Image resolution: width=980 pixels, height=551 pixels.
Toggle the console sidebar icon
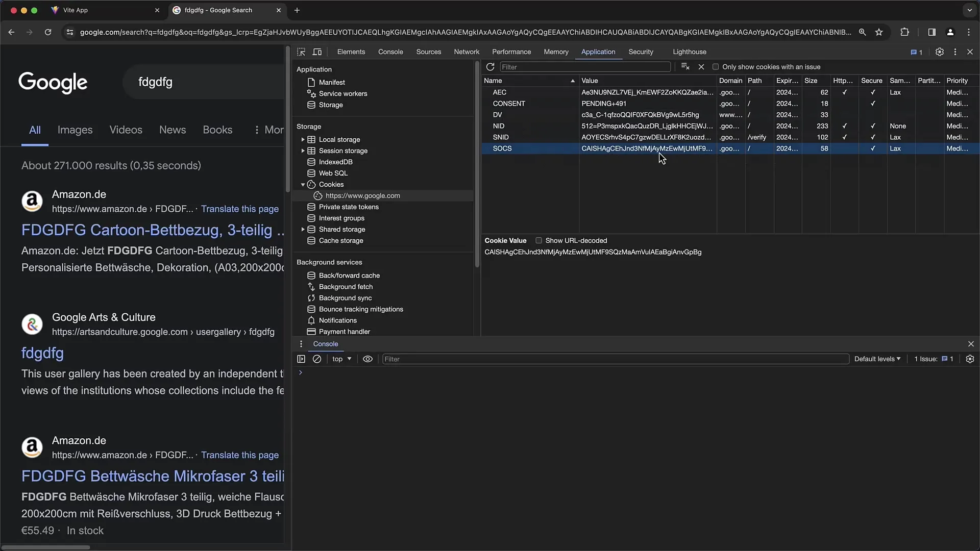click(x=301, y=359)
